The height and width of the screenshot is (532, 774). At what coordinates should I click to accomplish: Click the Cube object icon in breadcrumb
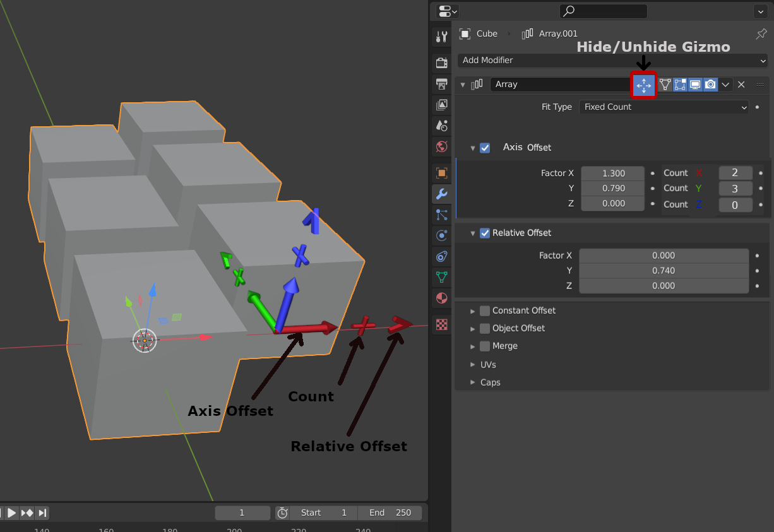click(465, 33)
